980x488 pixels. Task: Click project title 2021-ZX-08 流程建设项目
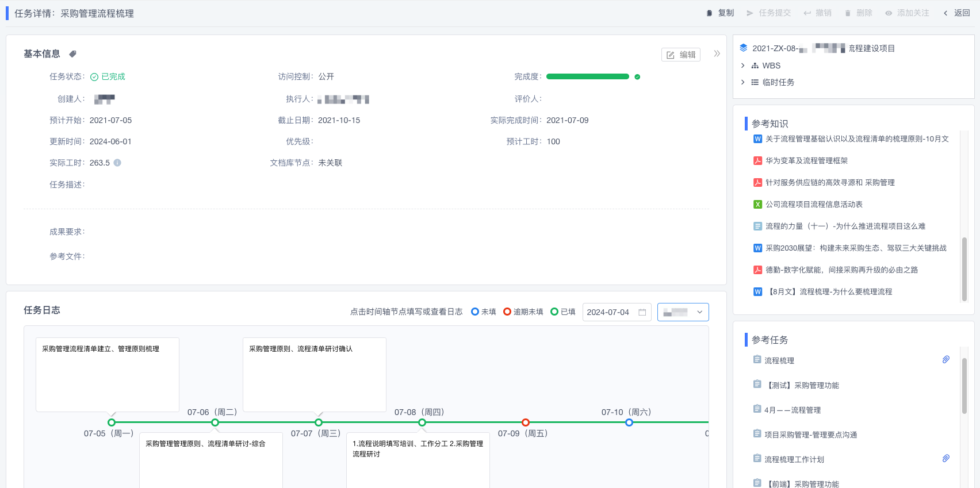pyautogui.click(x=824, y=48)
